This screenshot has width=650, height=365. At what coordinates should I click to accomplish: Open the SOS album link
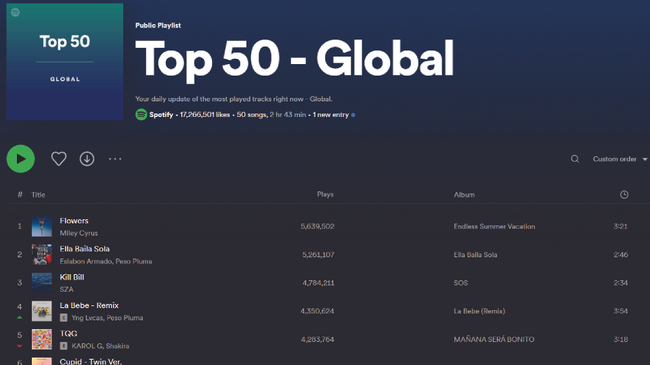click(x=461, y=283)
